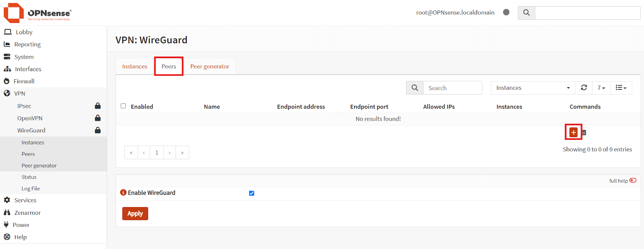Open the Instances filter dropdown
This screenshot has width=644, height=249.
533,88
